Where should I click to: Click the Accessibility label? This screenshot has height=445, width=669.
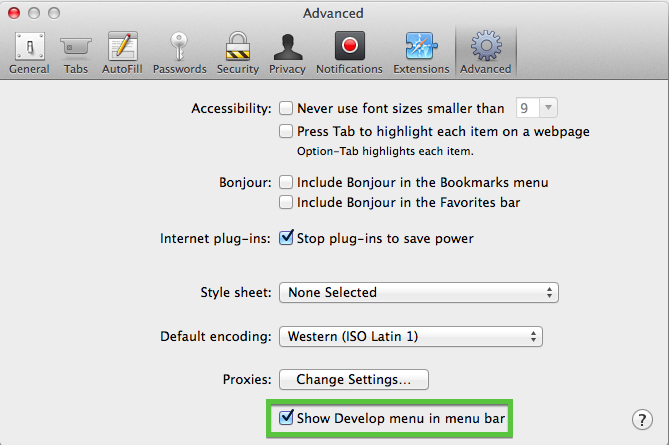click(x=231, y=108)
